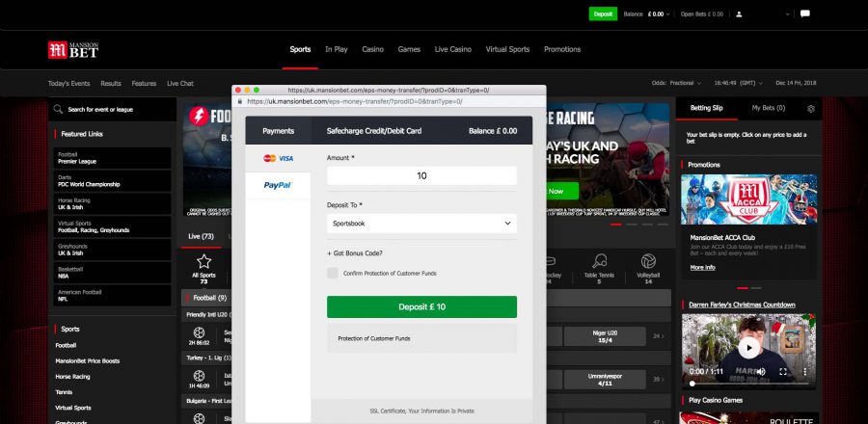Open the MansionBet ACCA Club promo image
This screenshot has width=868, height=424.
749,199
